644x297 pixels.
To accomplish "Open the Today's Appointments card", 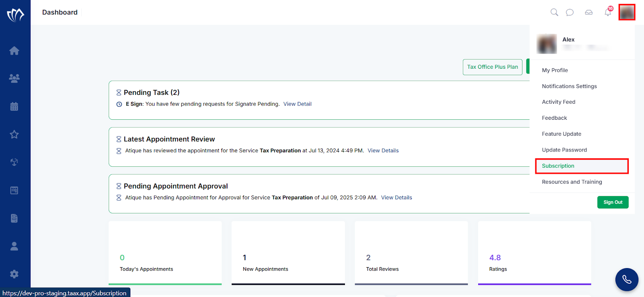I will pyautogui.click(x=165, y=253).
